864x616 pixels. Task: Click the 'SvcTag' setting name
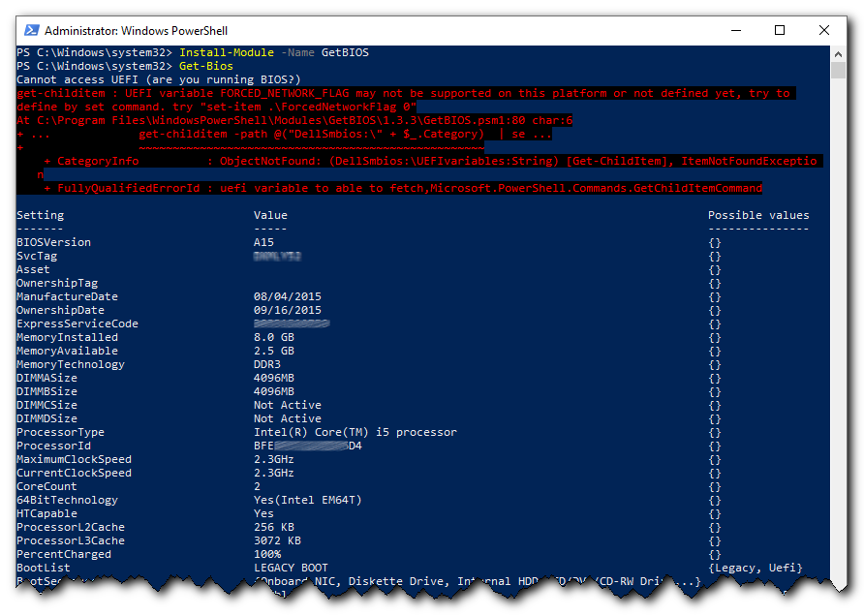37,257
